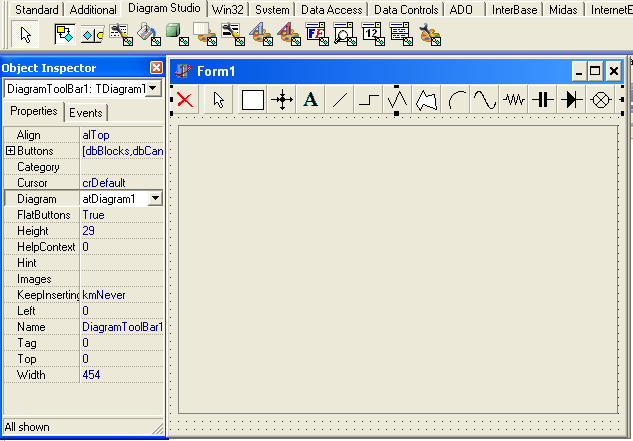Select the Hint property row

coord(83,263)
